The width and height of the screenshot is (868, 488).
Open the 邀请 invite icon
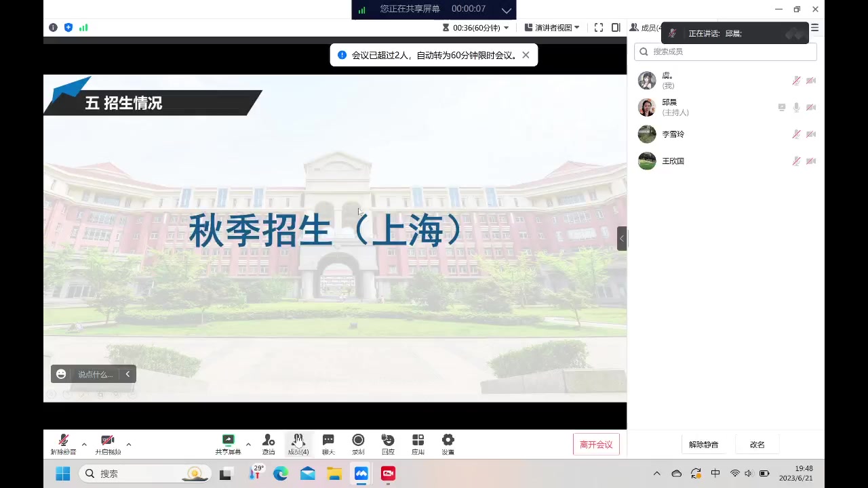[x=269, y=445]
